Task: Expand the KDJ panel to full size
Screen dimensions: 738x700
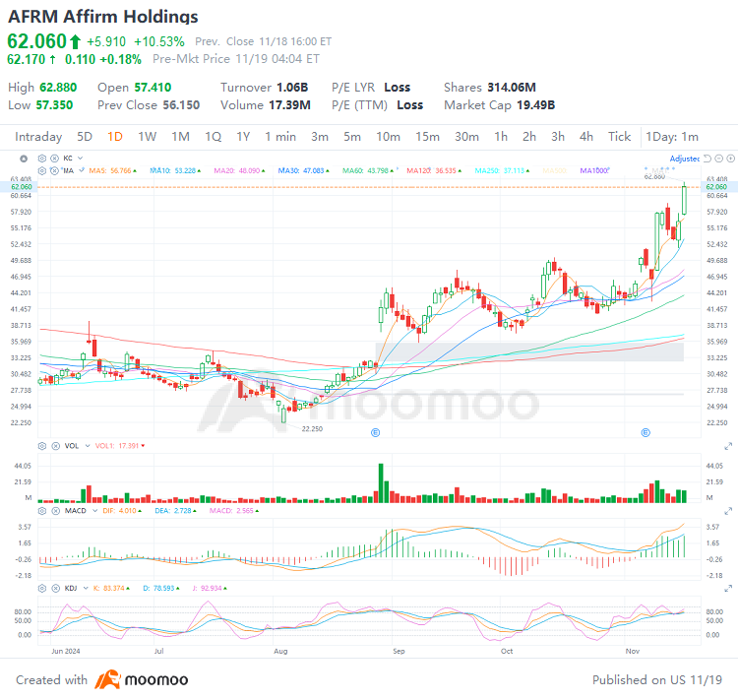Action: click(728, 588)
